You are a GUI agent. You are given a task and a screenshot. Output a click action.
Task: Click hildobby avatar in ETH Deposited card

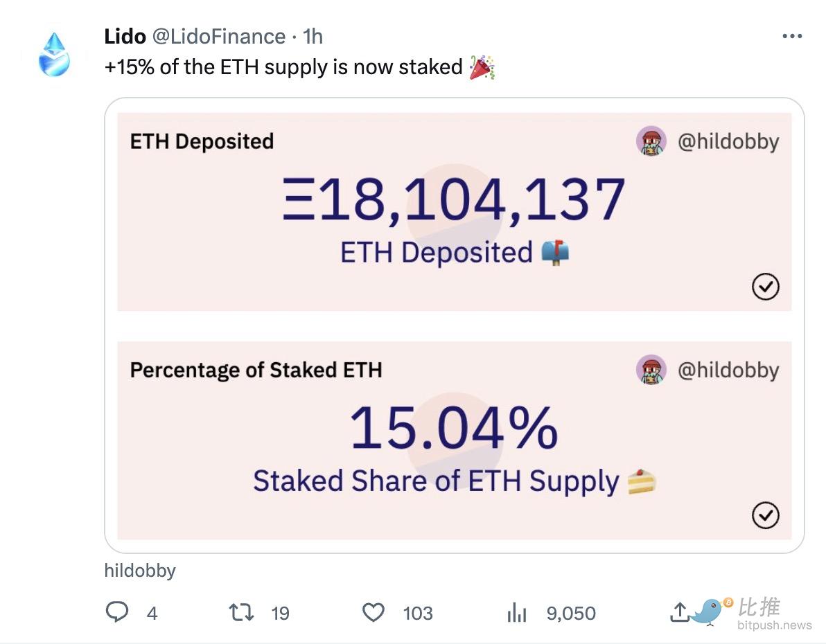point(651,141)
